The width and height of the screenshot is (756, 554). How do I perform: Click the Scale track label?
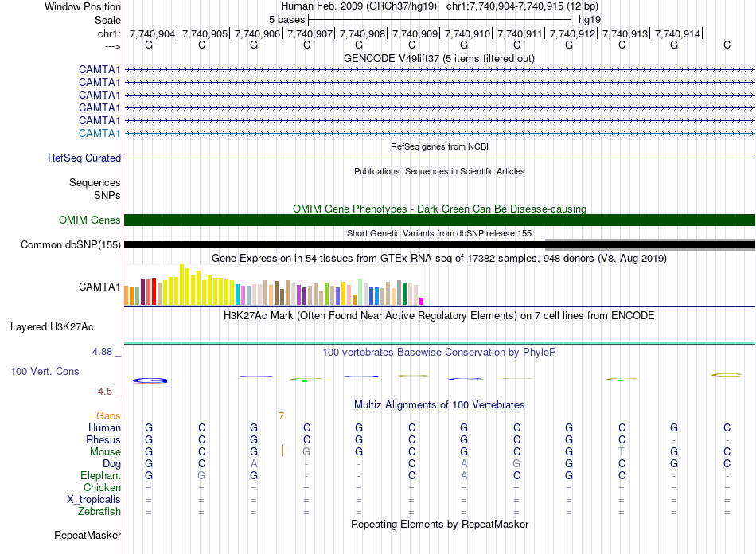point(107,20)
